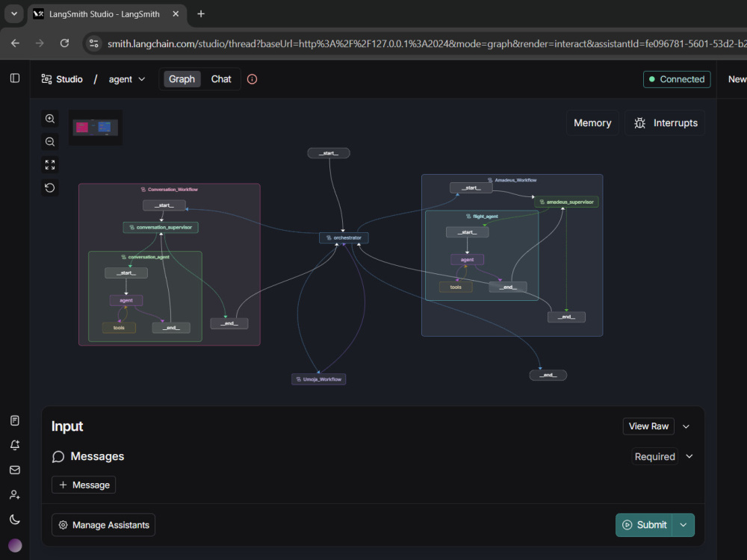
Task: Expand the View Raw chevron
Action: tap(686, 426)
